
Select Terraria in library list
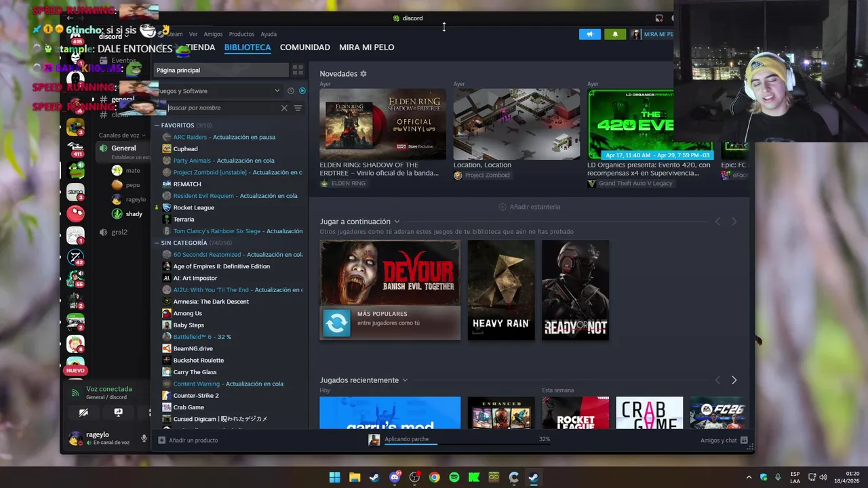pyautogui.click(x=183, y=219)
